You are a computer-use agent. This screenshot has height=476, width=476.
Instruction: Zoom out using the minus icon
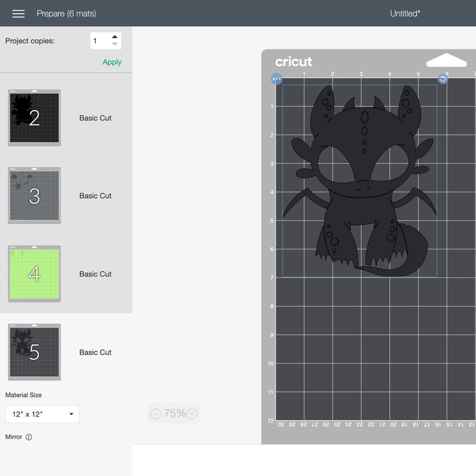156,413
